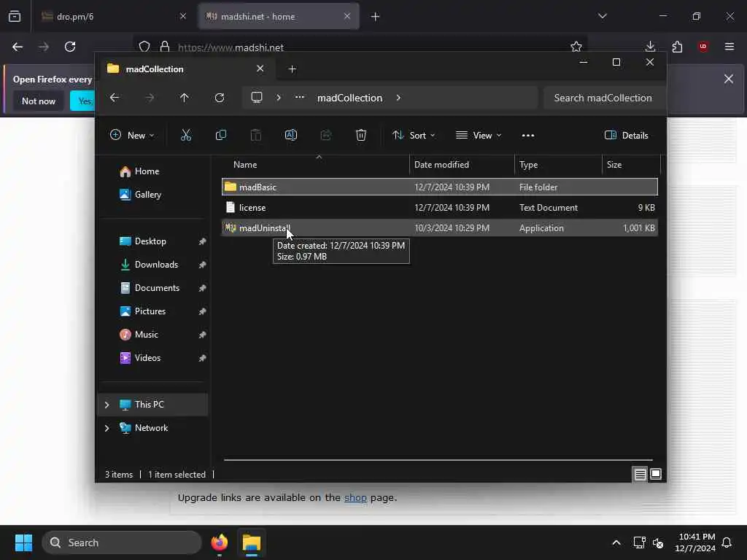Show hidden path segments via breadcrumb ellipsis
Viewport: 747px width, 560px height.
point(300,97)
